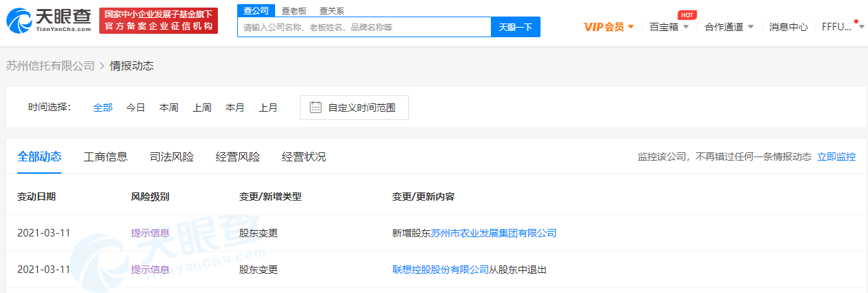The image size is (868, 293).
Task: Filter time by 上月
Action: coord(268,108)
